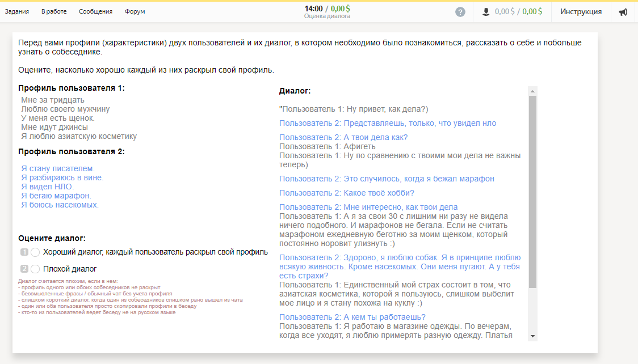Go to the 'Форум' link
The width and height of the screenshot is (638, 364).
click(135, 11)
